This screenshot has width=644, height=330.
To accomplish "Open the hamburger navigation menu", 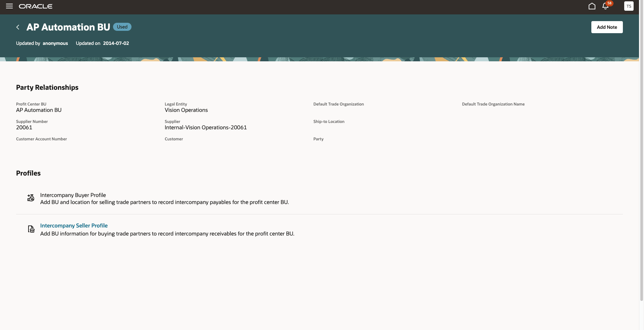I will pyautogui.click(x=9, y=6).
